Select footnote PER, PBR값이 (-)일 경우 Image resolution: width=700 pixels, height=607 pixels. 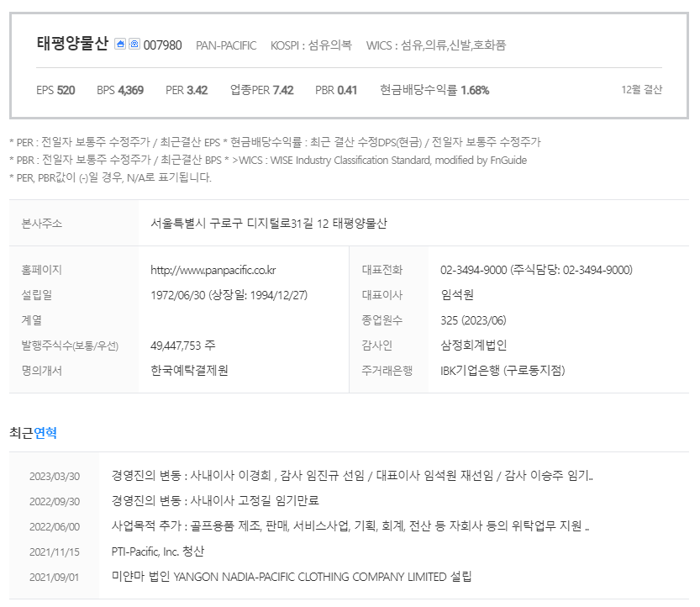click(x=110, y=177)
